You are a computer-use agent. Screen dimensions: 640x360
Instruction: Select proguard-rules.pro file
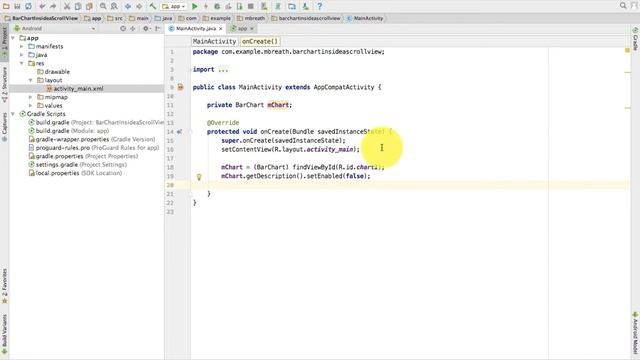coord(94,148)
